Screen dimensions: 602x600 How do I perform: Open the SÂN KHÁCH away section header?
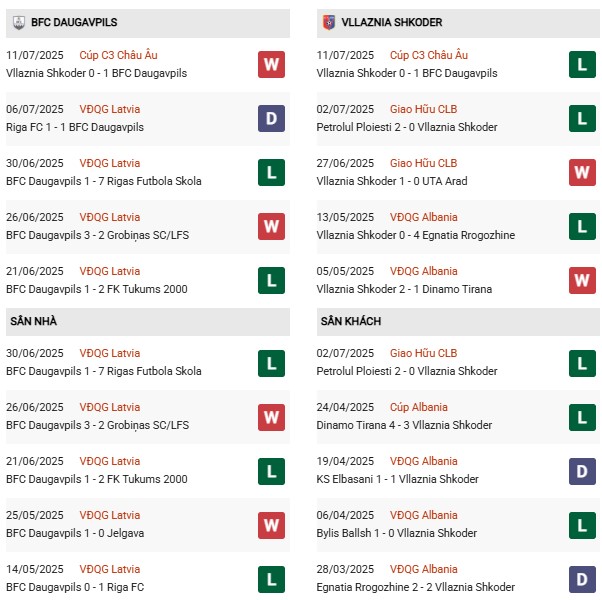click(x=352, y=321)
